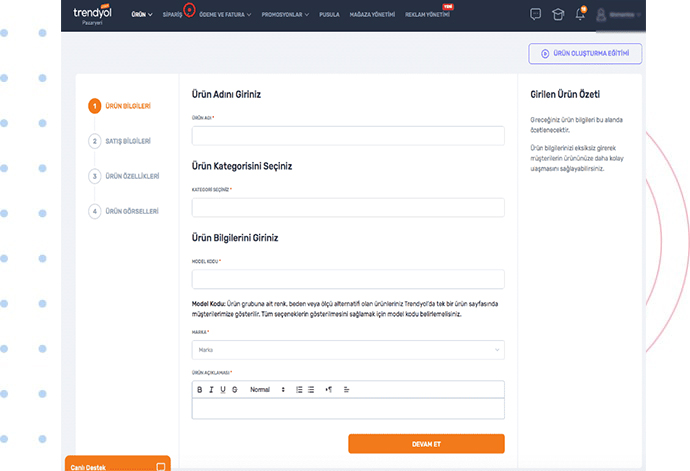
Task: Click the Canlı Destek chat icon
Action: [161, 467]
